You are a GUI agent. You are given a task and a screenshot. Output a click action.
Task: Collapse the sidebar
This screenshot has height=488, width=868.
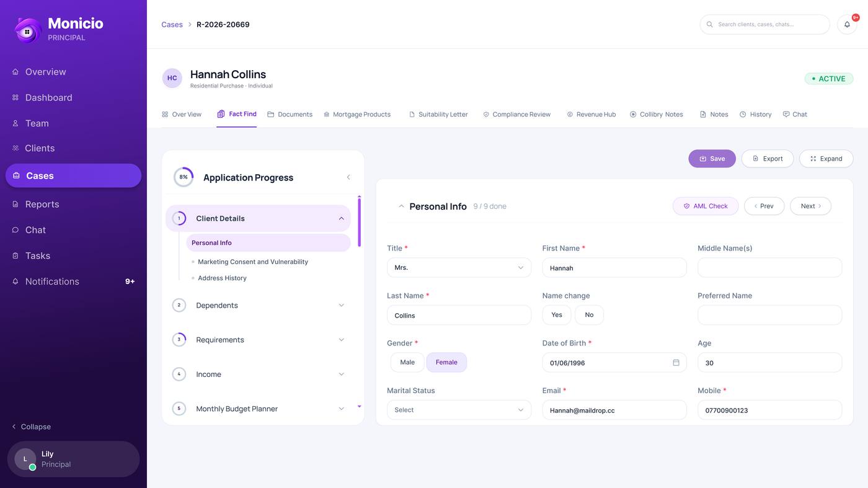(x=31, y=427)
